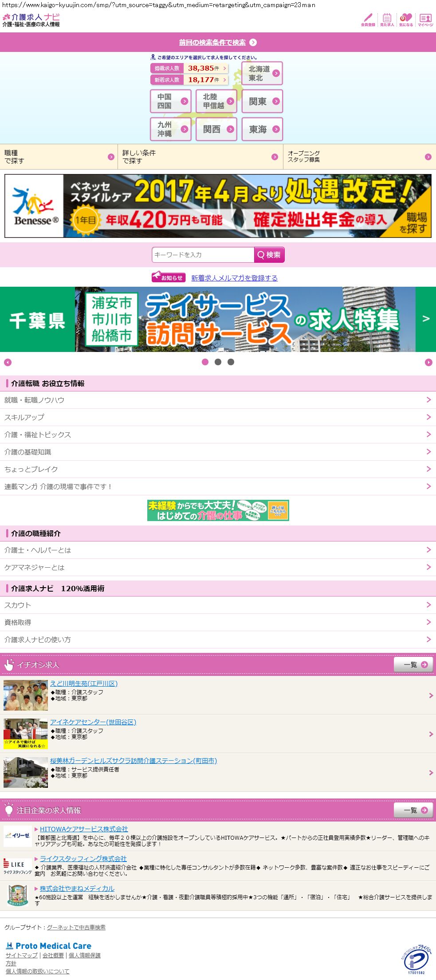The image size is (436, 980).
Task: Select the first pink carousel dot
Action: tap(205, 362)
